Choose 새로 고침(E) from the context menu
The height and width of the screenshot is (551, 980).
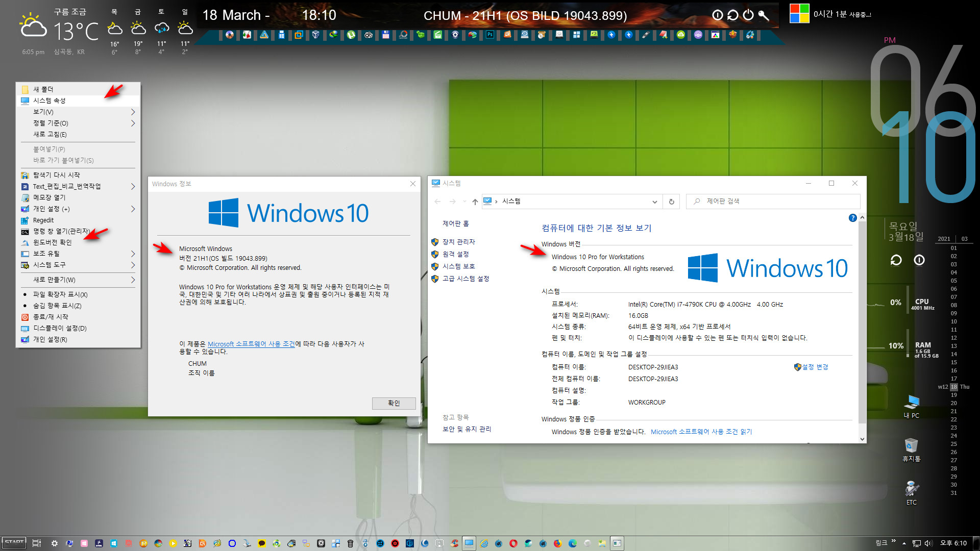click(x=78, y=134)
